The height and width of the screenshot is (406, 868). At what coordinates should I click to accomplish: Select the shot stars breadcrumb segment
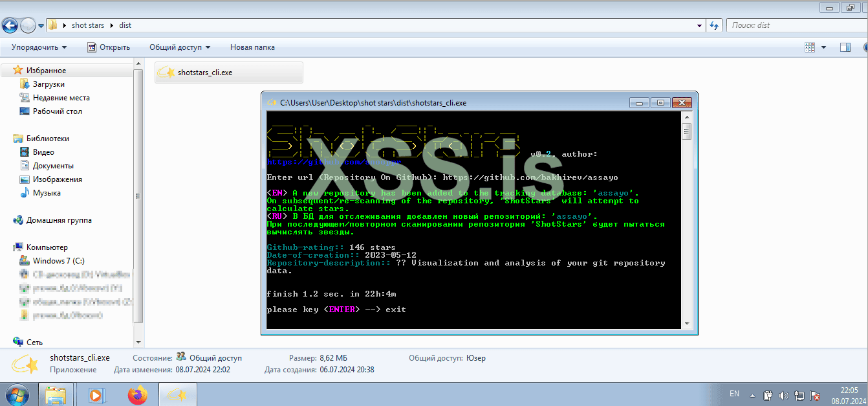click(88, 25)
